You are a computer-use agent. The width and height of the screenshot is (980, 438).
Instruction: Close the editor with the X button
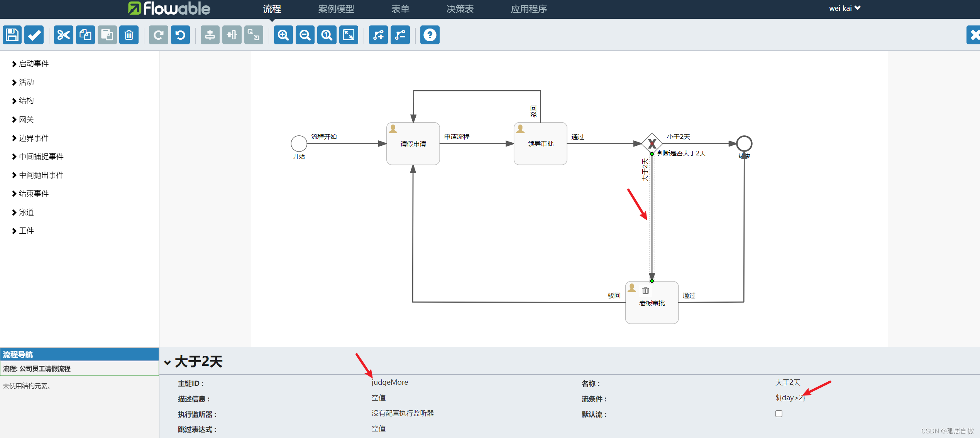(x=974, y=35)
